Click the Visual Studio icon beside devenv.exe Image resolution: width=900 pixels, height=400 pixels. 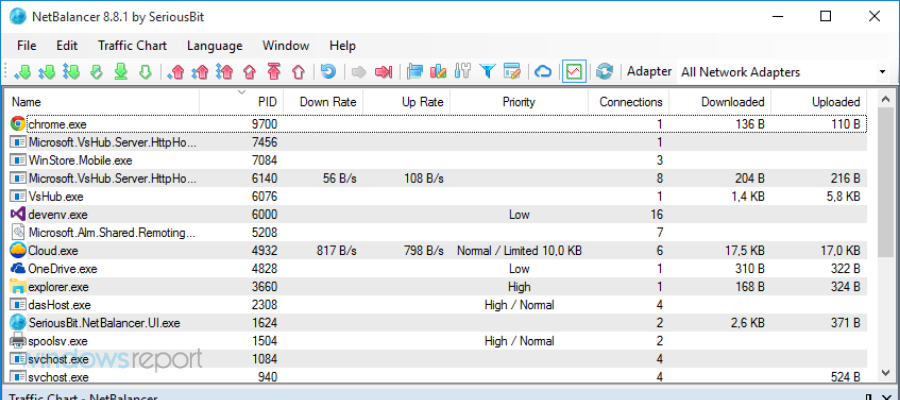18,215
